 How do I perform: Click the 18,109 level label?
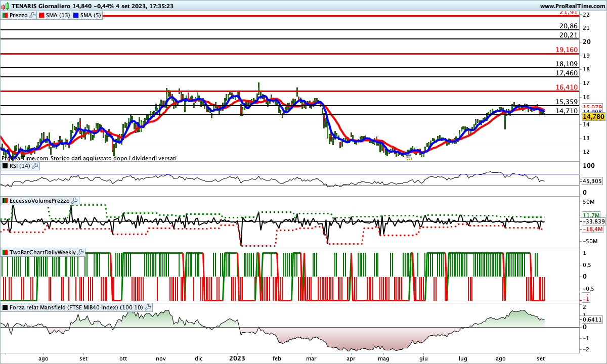pos(567,64)
